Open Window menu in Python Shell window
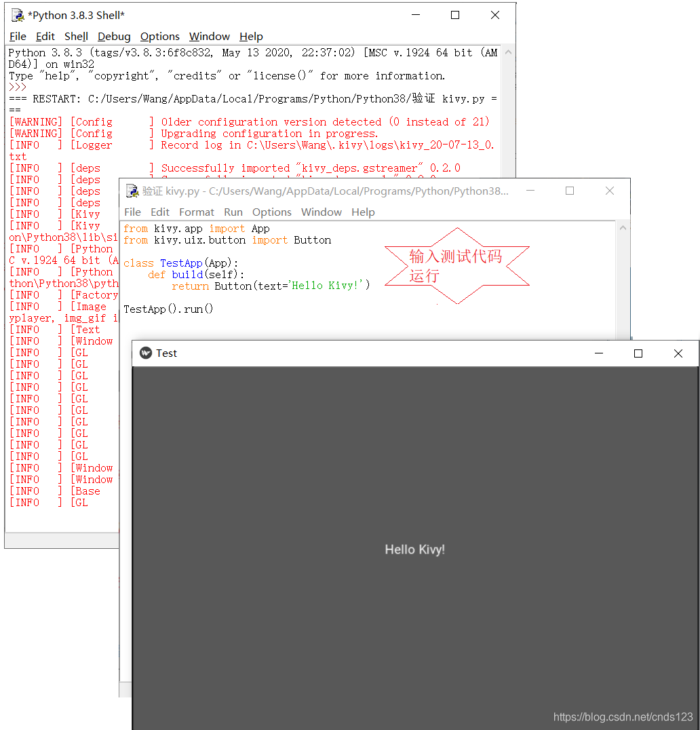The image size is (700, 730). tap(210, 37)
